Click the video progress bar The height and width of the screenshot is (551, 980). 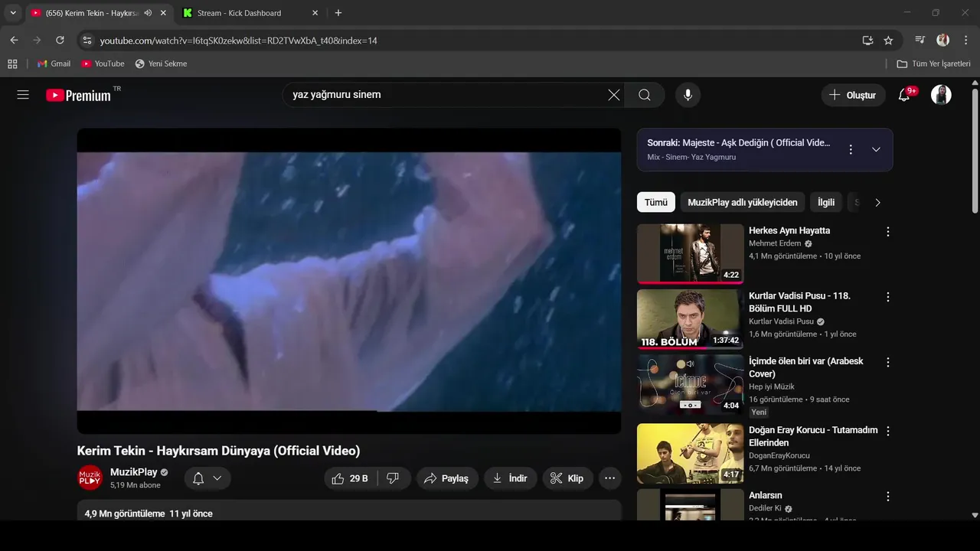click(349, 412)
